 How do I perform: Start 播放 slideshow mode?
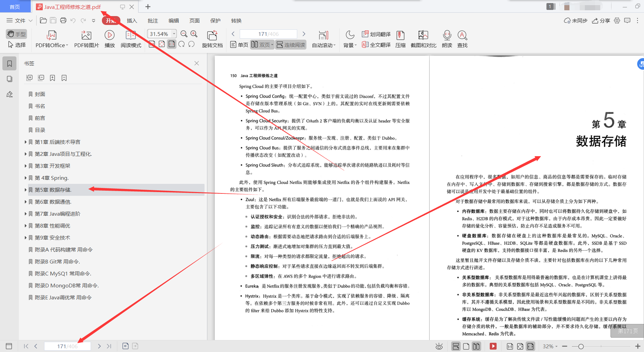[109, 39]
